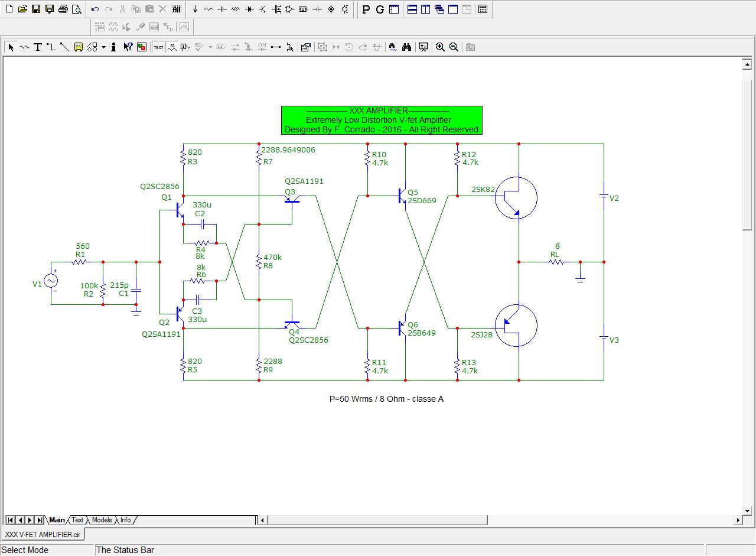
Task: Place a ground component
Action: point(195,9)
